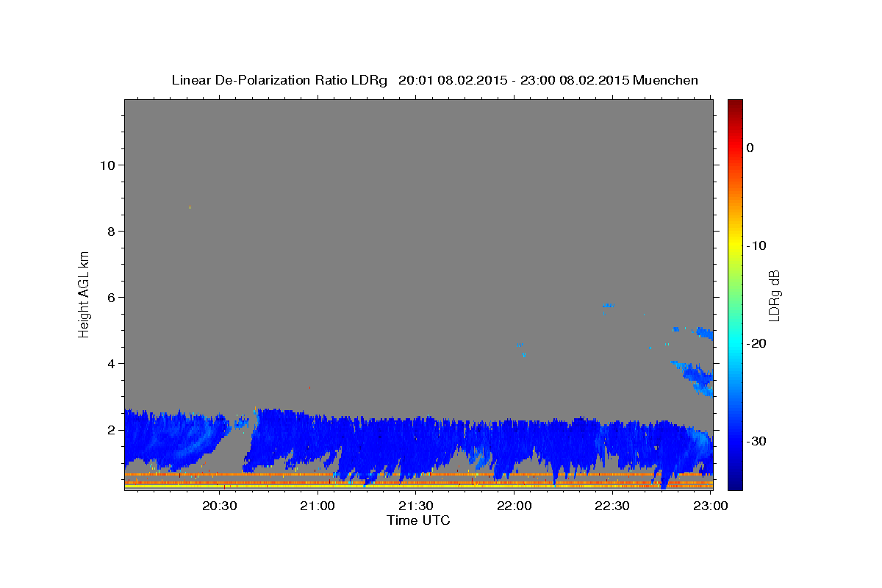Pick the dark red top of the colorbar
This screenshot has width=882, height=588.
click(x=735, y=104)
